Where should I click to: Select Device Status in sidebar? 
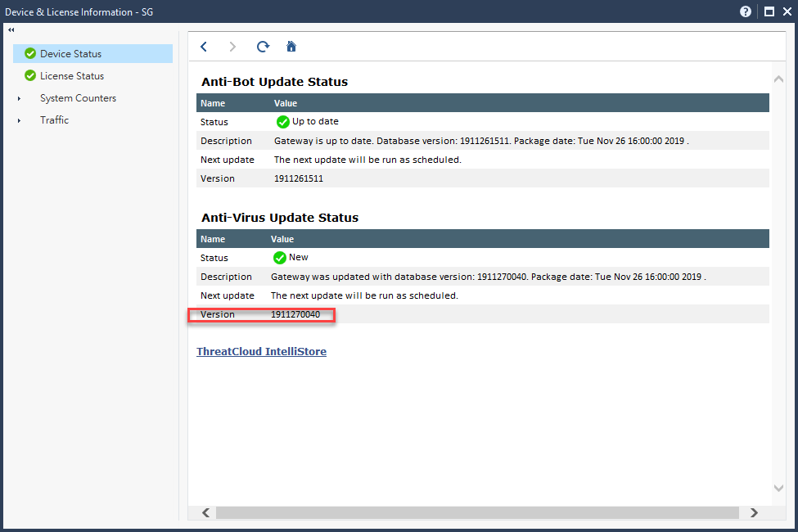point(93,53)
